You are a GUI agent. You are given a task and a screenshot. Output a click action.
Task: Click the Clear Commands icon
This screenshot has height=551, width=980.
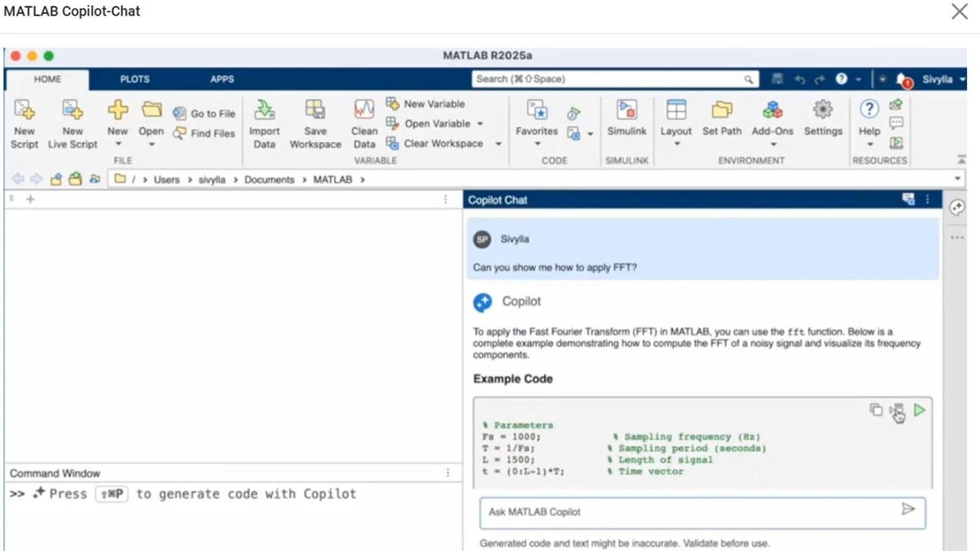(x=573, y=133)
